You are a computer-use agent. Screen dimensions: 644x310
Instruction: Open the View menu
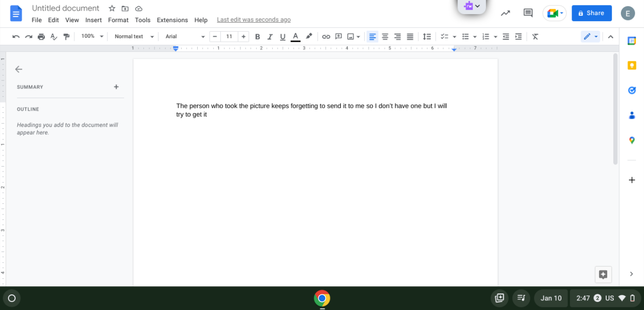72,20
